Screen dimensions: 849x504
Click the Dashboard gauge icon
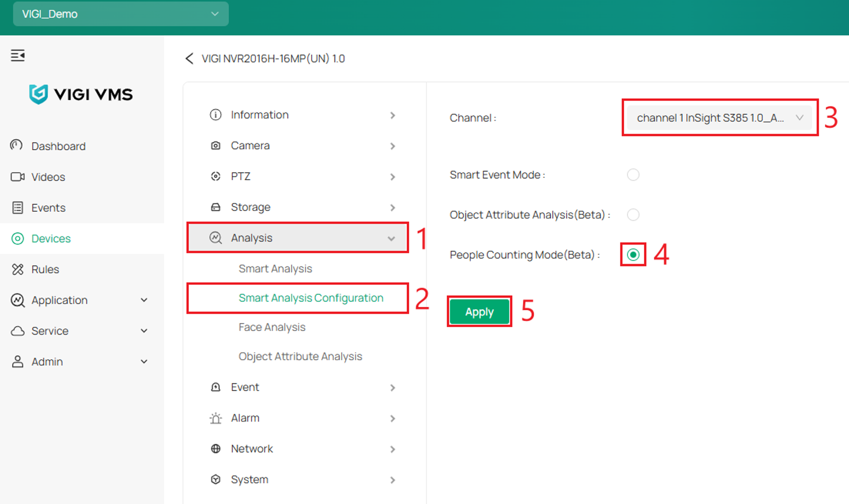17,146
